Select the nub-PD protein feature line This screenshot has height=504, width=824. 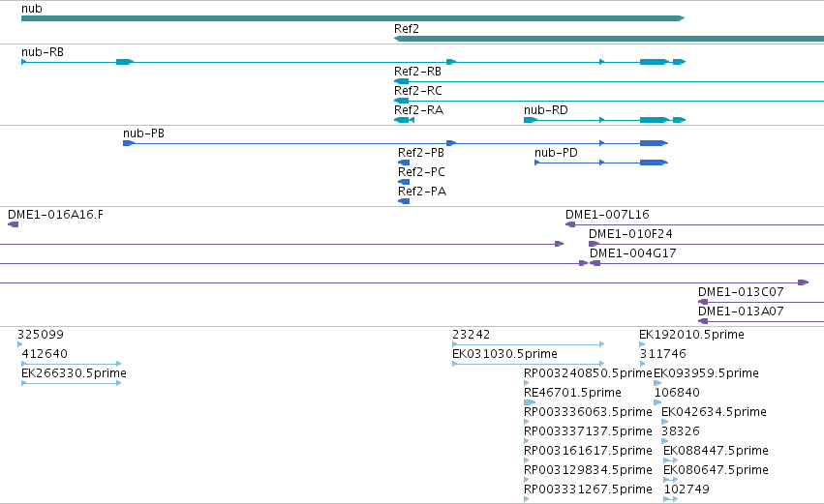(601, 163)
